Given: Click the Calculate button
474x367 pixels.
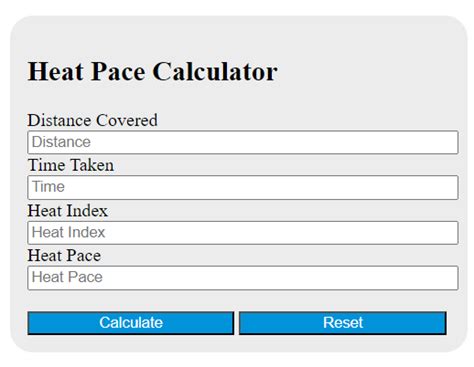Looking at the screenshot, I should [131, 323].
